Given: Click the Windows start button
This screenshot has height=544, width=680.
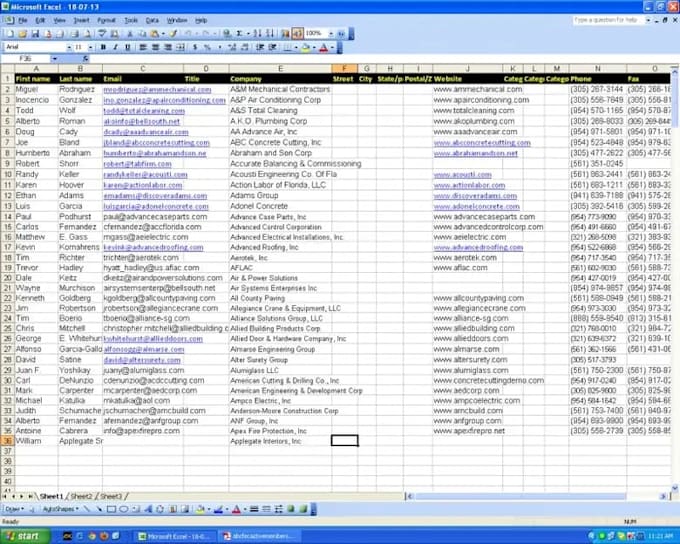Looking at the screenshot, I should [x=24, y=536].
